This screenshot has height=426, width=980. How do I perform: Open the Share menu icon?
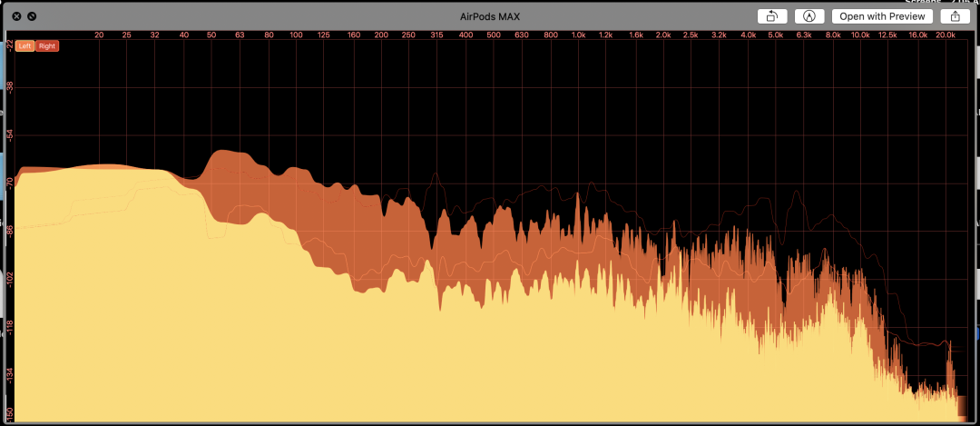(x=955, y=16)
